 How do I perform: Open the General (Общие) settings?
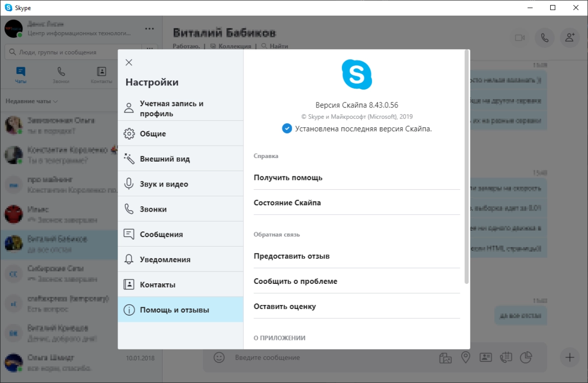click(181, 134)
